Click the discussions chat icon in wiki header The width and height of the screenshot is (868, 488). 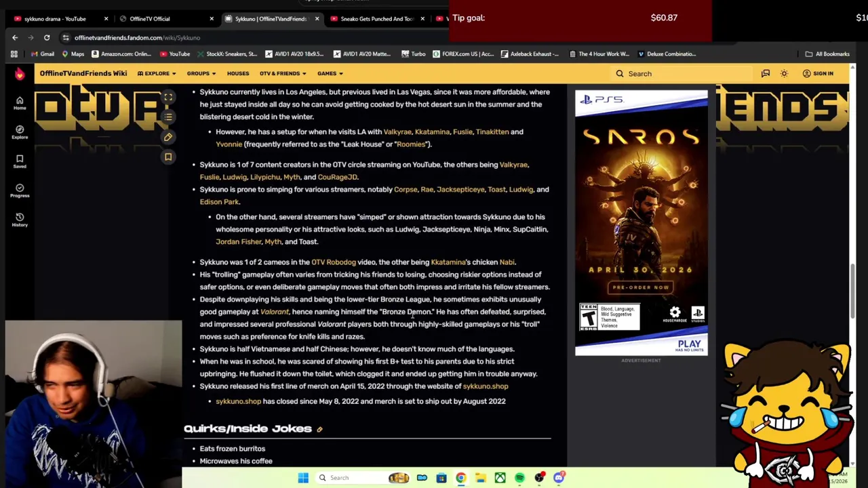(766, 73)
